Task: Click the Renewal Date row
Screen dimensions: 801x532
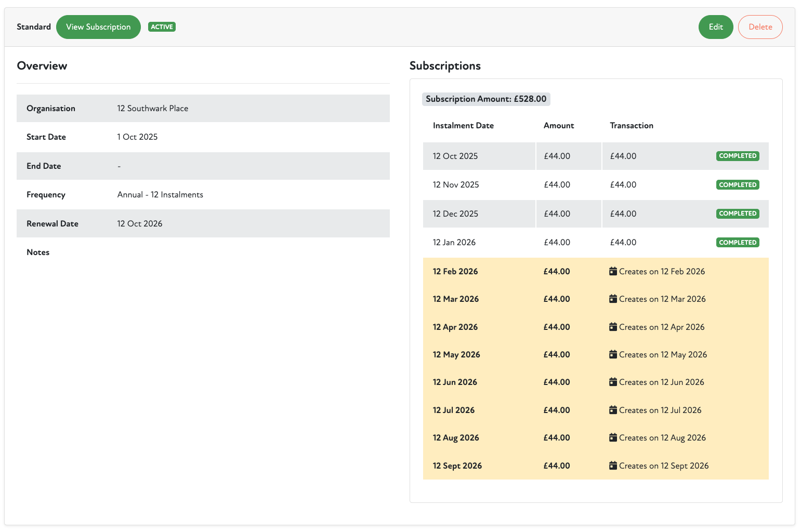Action: (203, 223)
